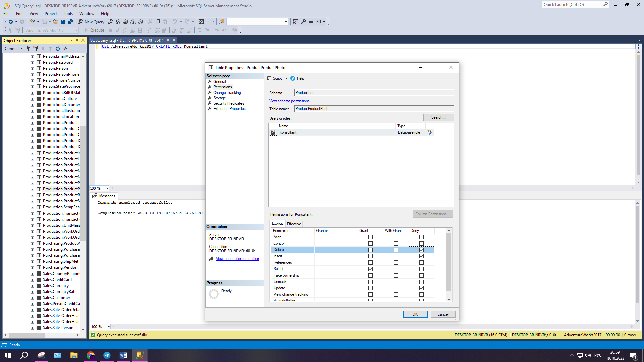
Task: Click View connection properties link
Action: 237,259
